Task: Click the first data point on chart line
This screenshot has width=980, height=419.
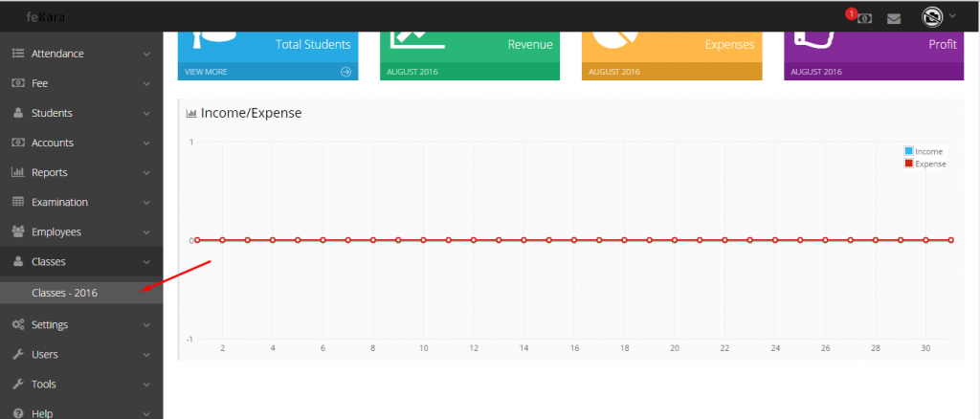Action: (x=197, y=240)
